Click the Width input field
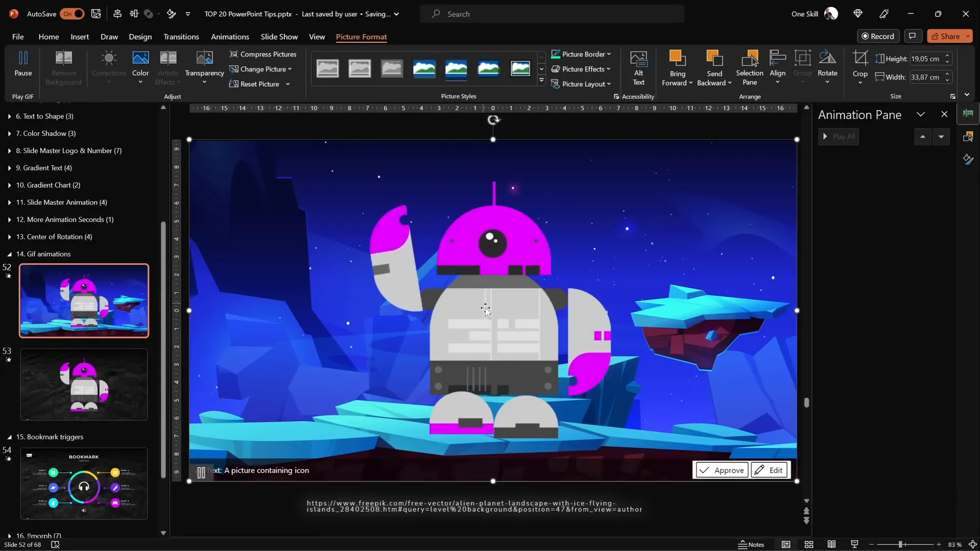This screenshot has height=551, width=980. [926, 77]
